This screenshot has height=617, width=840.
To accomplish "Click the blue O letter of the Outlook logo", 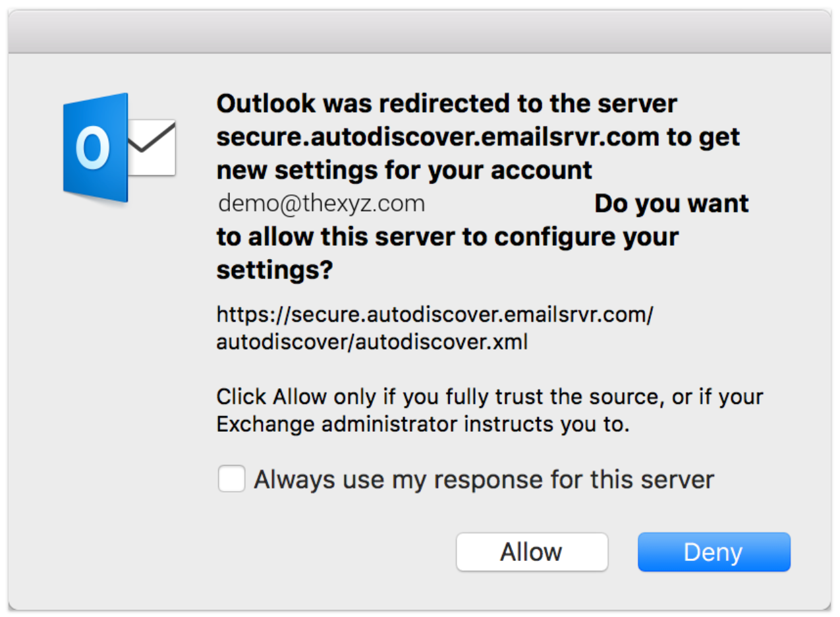I will (x=92, y=148).
